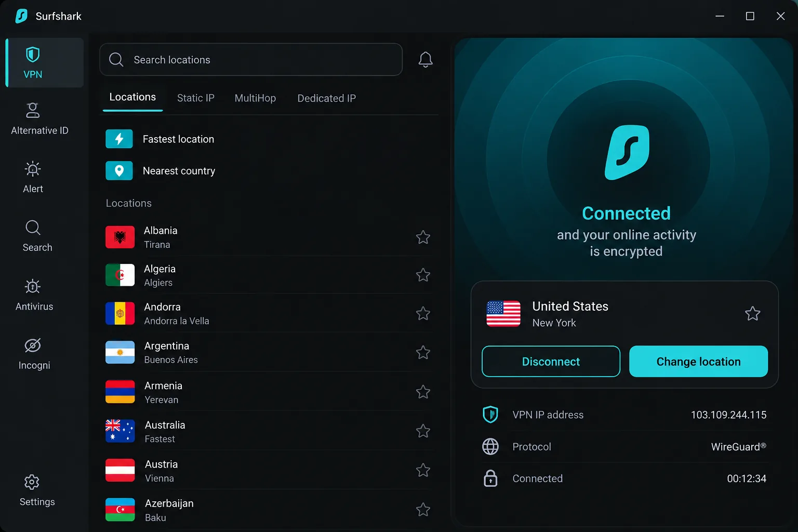The image size is (798, 532).
Task: Click the WireGuard protocol value
Action: pyautogui.click(x=738, y=447)
